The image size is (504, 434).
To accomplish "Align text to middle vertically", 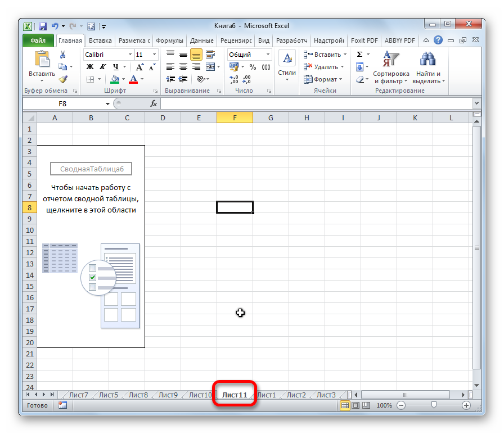I will pyautogui.click(x=183, y=55).
